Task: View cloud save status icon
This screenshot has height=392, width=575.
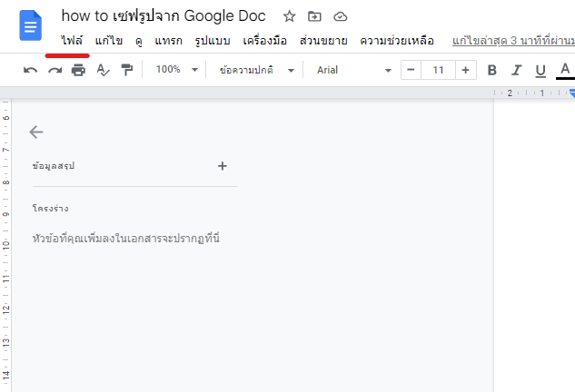Action: tap(341, 16)
